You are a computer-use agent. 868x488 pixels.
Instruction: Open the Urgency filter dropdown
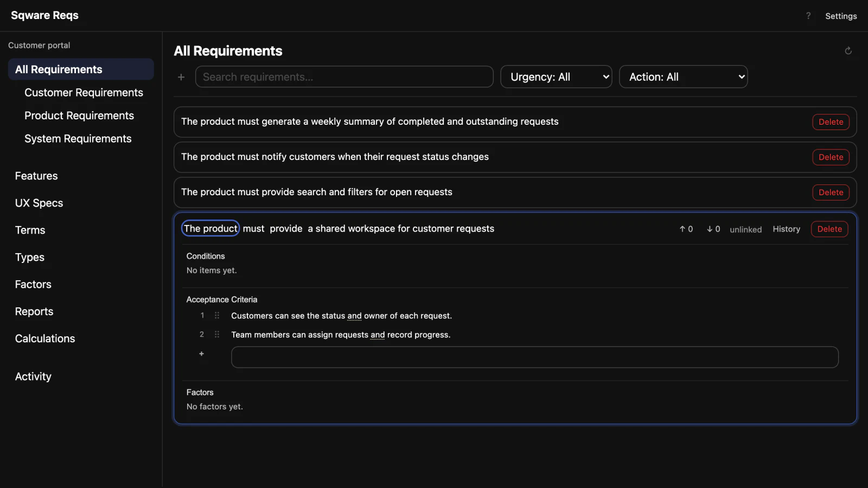tap(556, 77)
